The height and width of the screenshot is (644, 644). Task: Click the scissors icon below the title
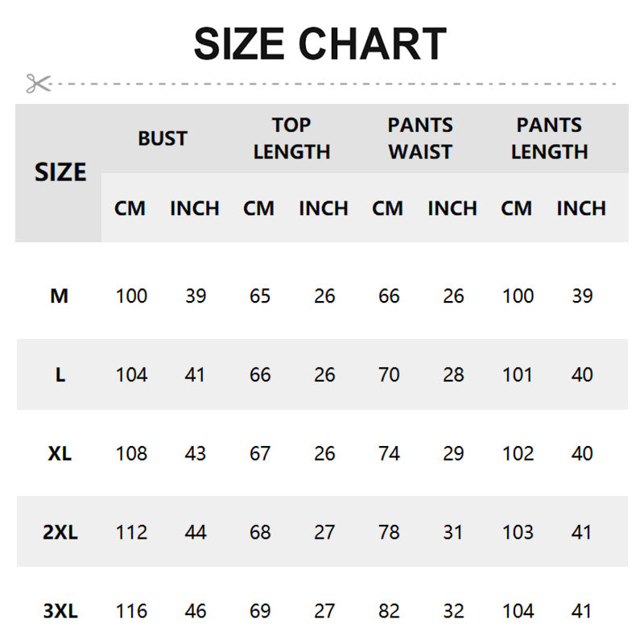pos(38,83)
